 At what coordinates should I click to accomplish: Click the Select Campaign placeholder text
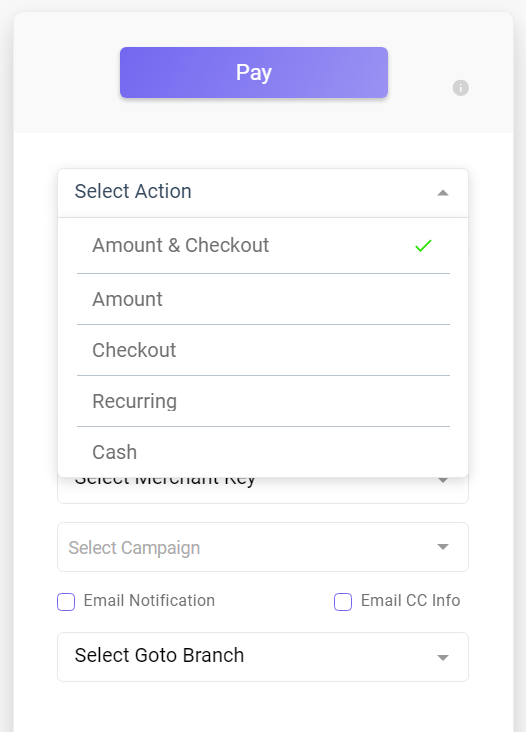tap(134, 548)
